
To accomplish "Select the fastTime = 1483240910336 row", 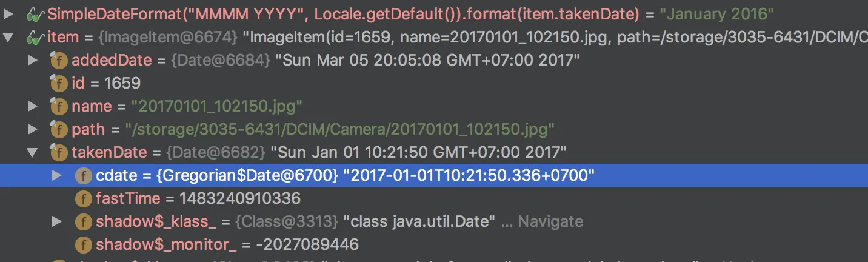I will point(434,198).
